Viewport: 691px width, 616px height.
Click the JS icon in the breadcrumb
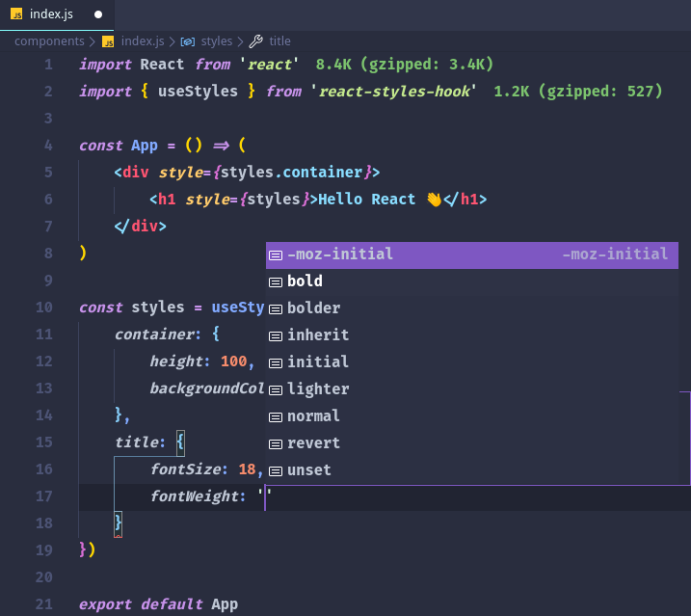pos(108,41)
